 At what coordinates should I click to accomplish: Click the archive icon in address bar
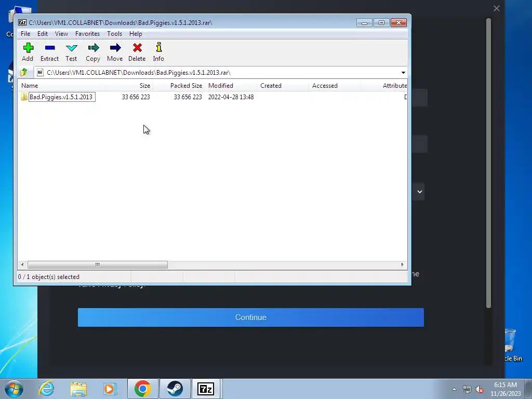point(40,72)
